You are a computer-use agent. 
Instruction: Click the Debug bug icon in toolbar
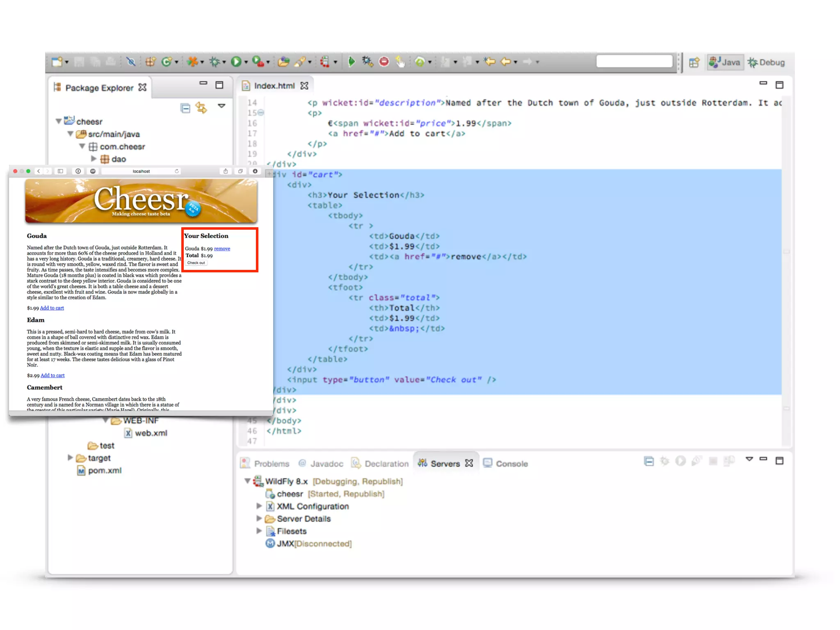coord(215,62)
